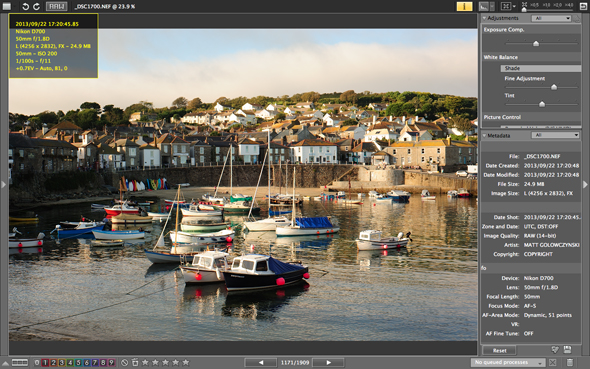Show the filmstrip icon

pos(20,363)
